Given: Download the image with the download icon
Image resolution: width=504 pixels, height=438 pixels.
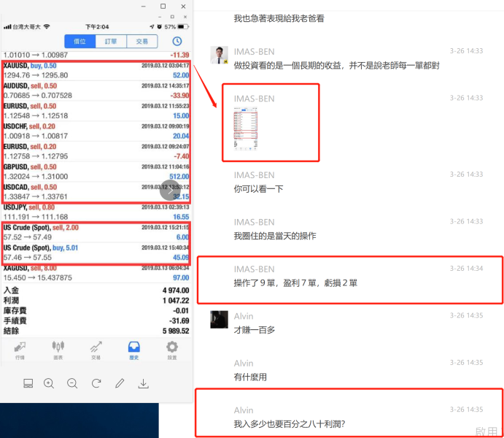Looking at the screenshot, I should coord(144,383).
